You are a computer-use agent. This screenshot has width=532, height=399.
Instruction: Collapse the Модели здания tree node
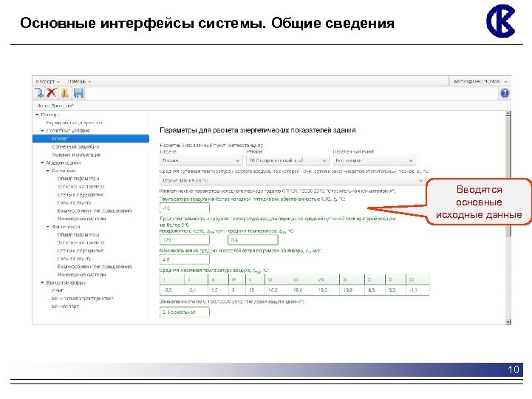click(42, 163)
